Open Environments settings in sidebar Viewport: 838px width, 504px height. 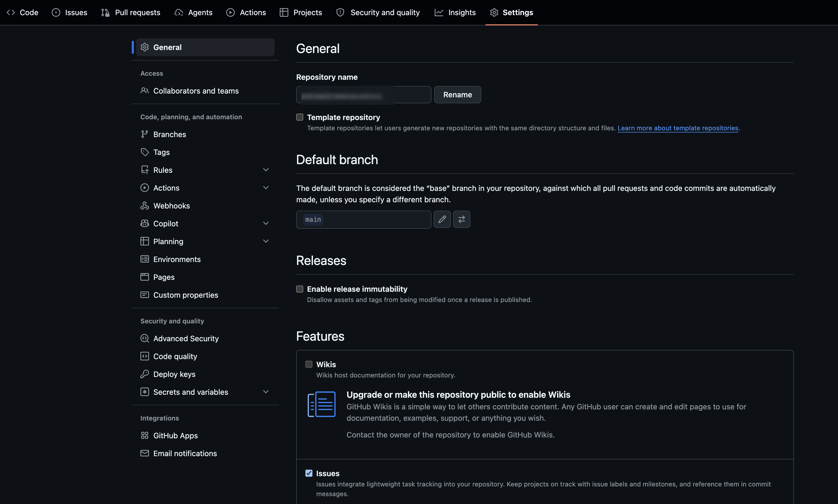point(205,259)
